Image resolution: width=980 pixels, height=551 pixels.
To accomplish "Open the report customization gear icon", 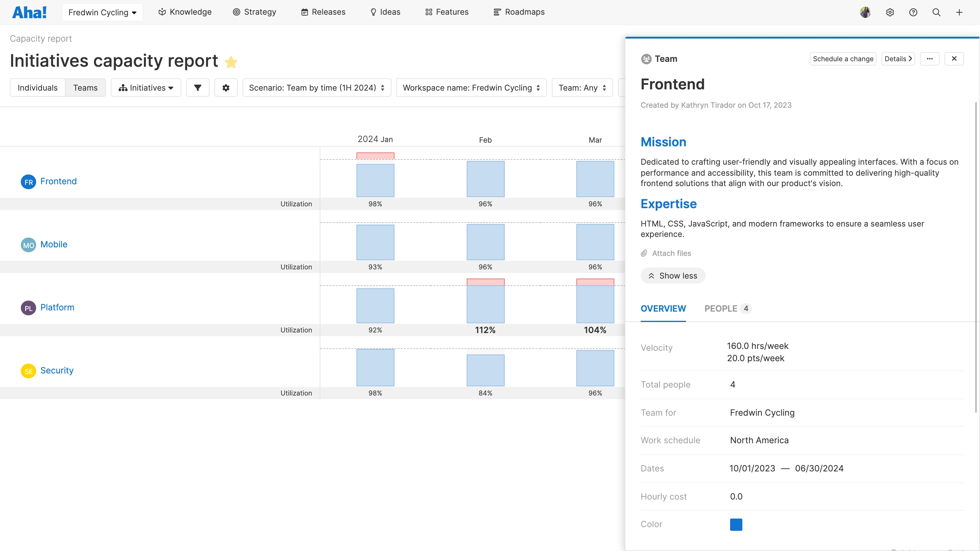I will click(226, 88).
